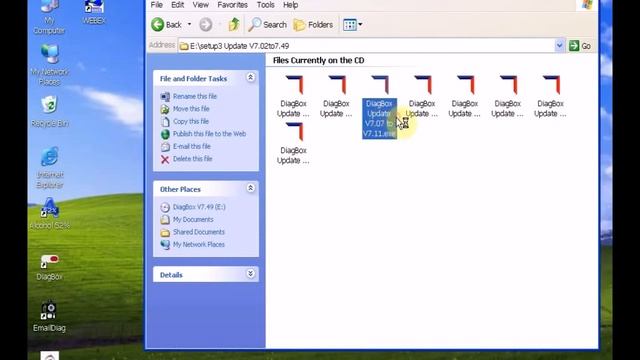
Task: Open the Help menu
Action: [x=290, y=5]
